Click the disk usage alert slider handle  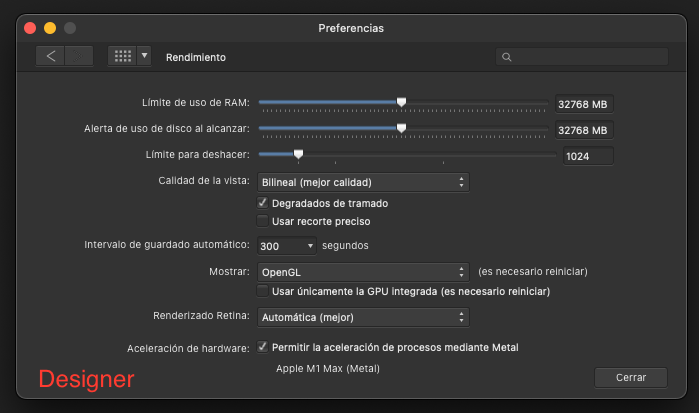pyautogui.click(x=401, y=128)
